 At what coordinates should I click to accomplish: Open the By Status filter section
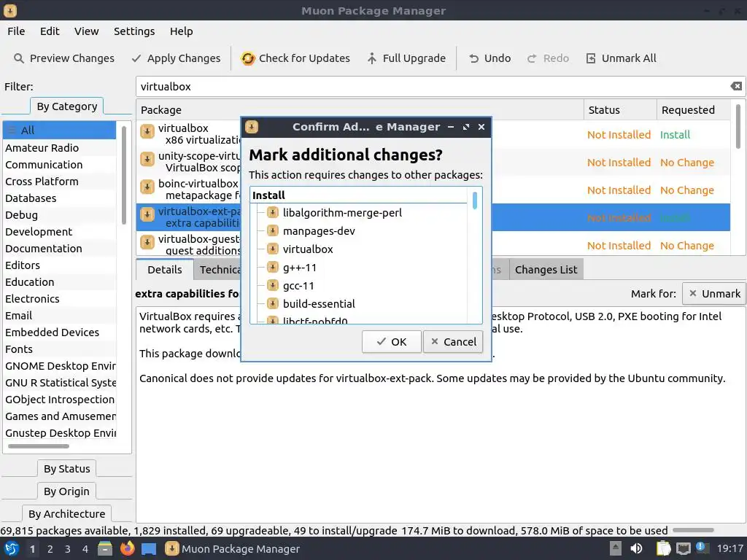pos(66,469)
